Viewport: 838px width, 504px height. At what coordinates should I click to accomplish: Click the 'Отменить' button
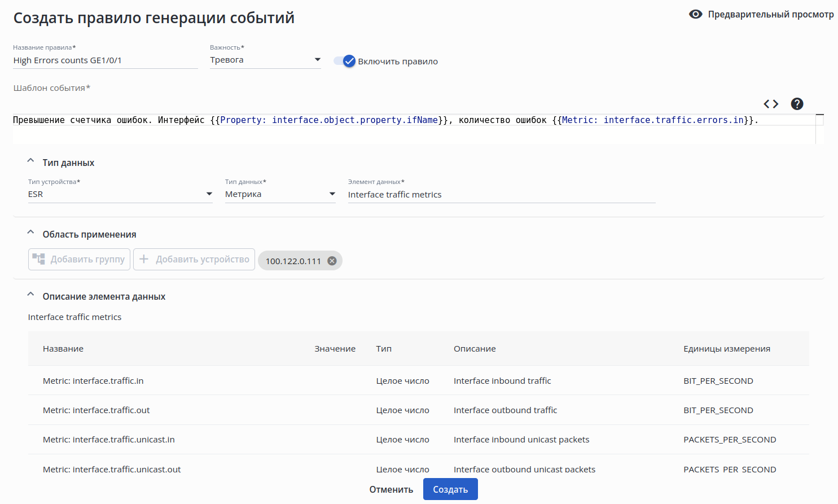pos(391,489)
